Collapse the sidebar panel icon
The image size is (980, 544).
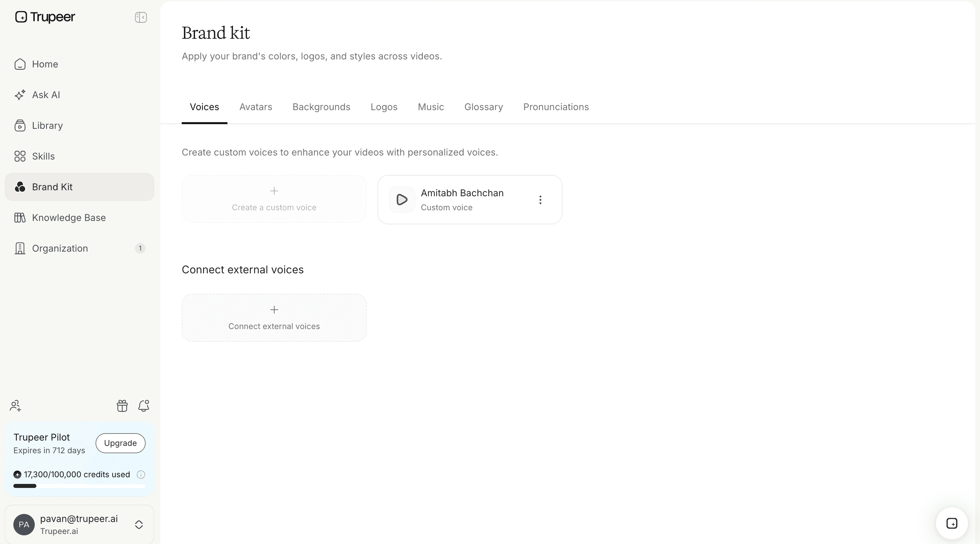coord(141,17)
